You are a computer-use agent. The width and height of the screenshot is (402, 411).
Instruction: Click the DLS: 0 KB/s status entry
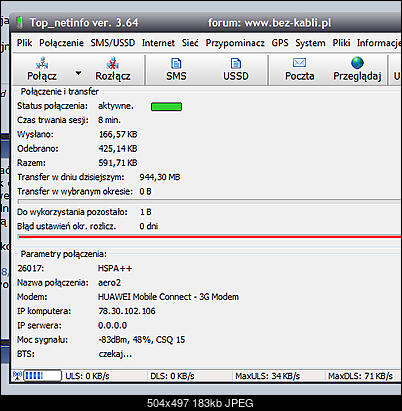172,376
